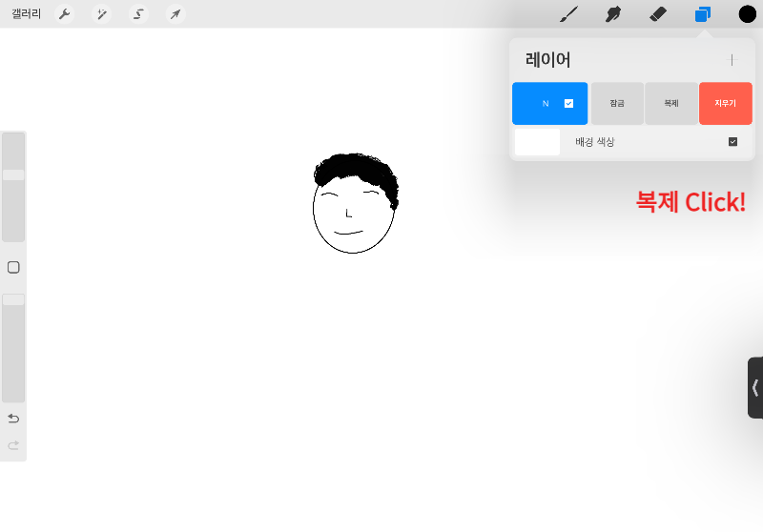Open the Adjustments magic wand menu
The image size is (763, 532).
pyautogui.click(x=102, y=14)
